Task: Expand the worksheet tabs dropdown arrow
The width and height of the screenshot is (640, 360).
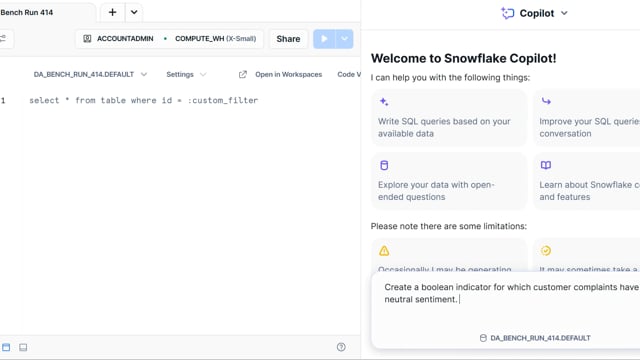Action: (x=134, y=12)
